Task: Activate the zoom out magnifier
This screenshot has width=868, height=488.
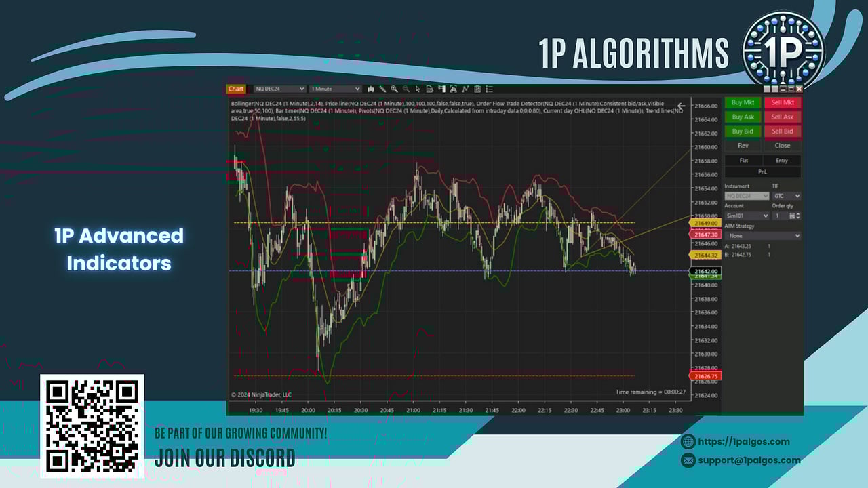Action: click(406, 89)
